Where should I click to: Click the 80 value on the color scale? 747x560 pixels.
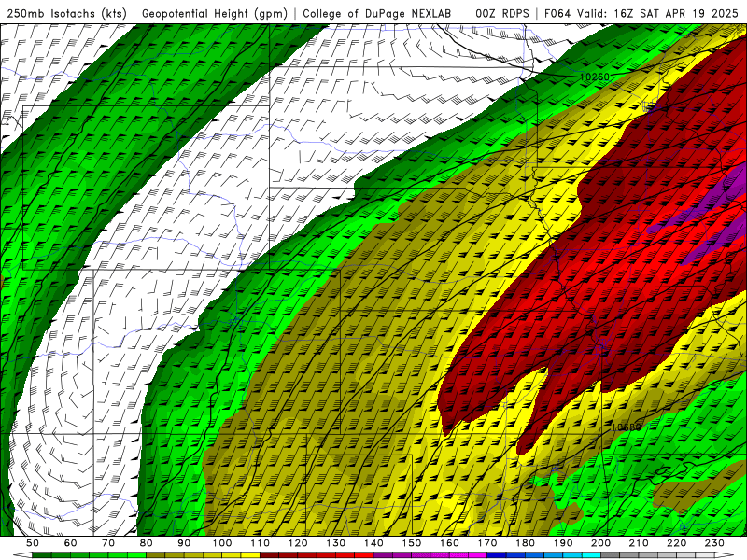147,543
